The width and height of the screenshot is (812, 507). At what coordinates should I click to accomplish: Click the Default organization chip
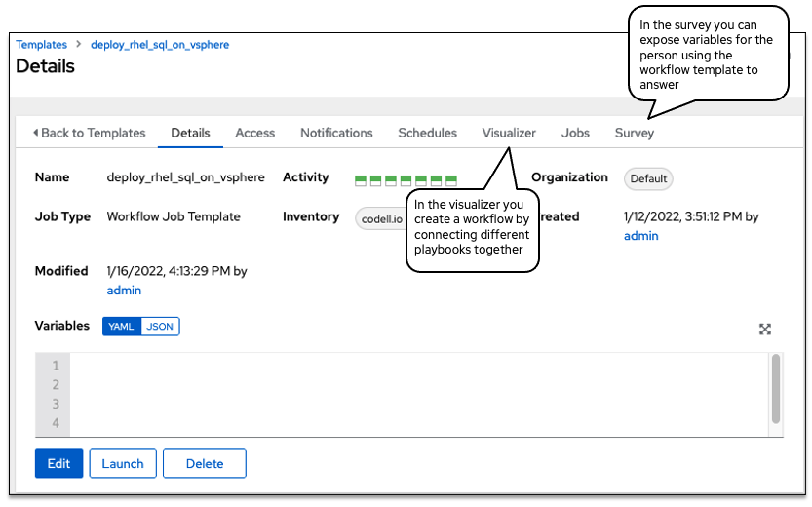coord(648,178)
